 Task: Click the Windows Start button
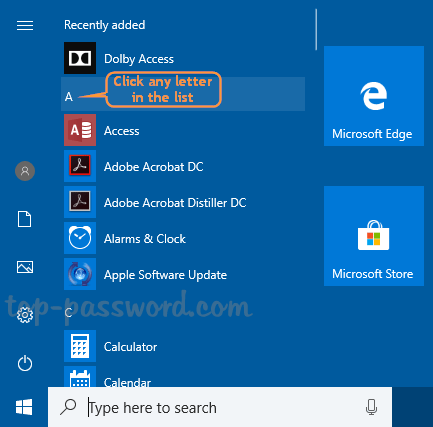pyautogui.click(x=24, y=407)
